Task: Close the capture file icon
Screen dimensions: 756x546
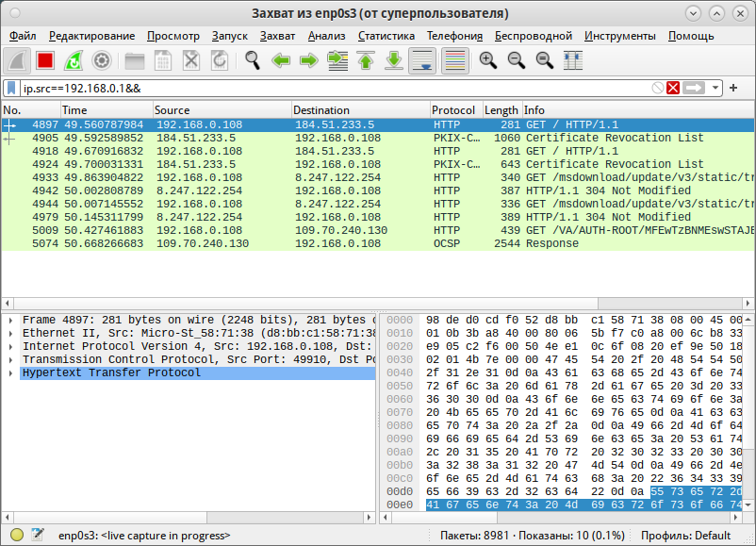Action: click(x=191, y=60)
